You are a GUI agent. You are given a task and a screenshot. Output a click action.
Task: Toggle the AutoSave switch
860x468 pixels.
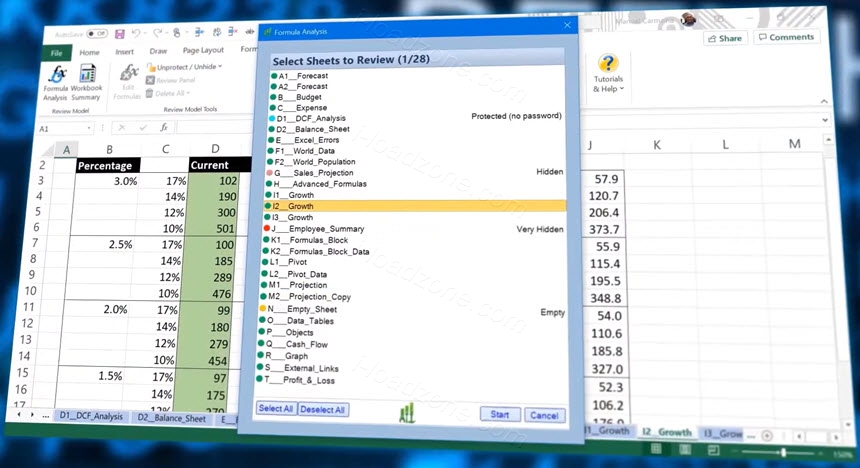(x=97, y=34)
